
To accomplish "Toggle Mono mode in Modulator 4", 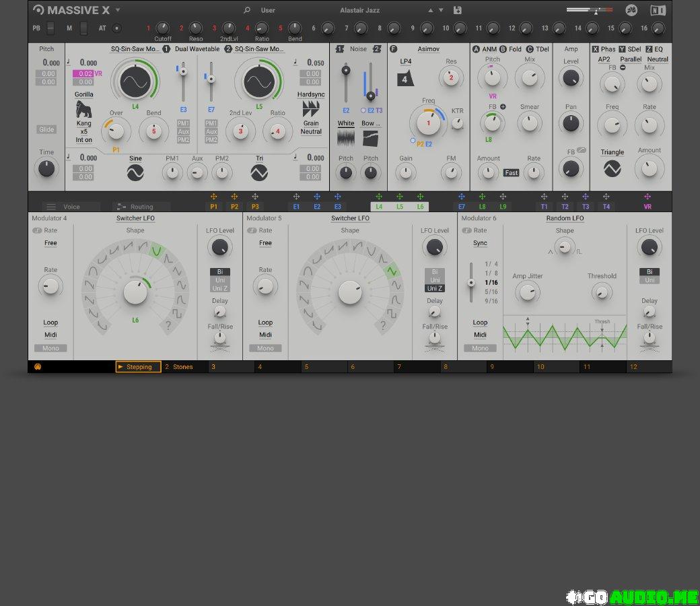I will pyautogui.click(x=50, y=348).
